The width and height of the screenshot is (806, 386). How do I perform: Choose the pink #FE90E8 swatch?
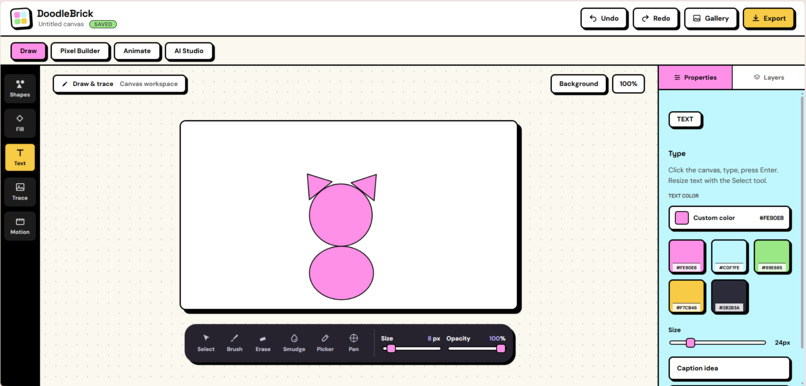click(686, 255)
